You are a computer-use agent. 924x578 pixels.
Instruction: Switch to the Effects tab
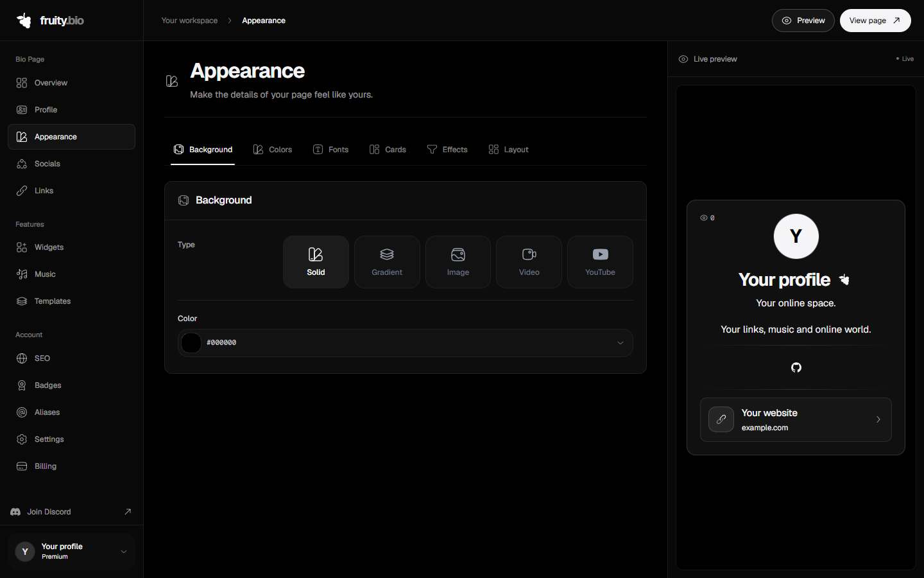click(x=447, y=150)
